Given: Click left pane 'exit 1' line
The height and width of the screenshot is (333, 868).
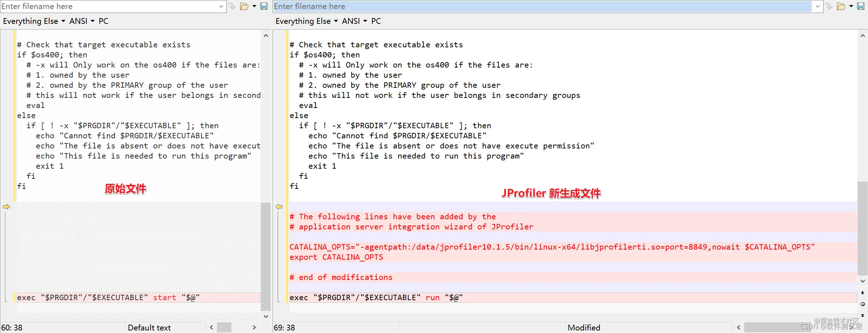Looking at the screenshot, I should 50,166.
